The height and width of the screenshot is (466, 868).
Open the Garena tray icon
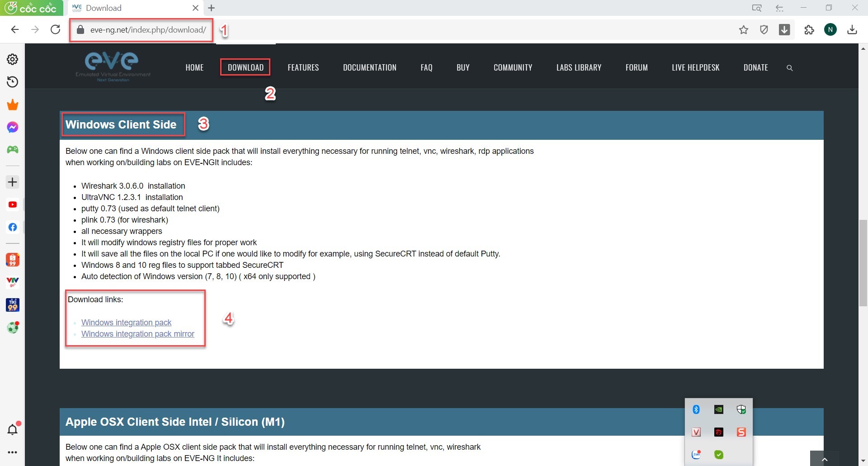(719, 432)
